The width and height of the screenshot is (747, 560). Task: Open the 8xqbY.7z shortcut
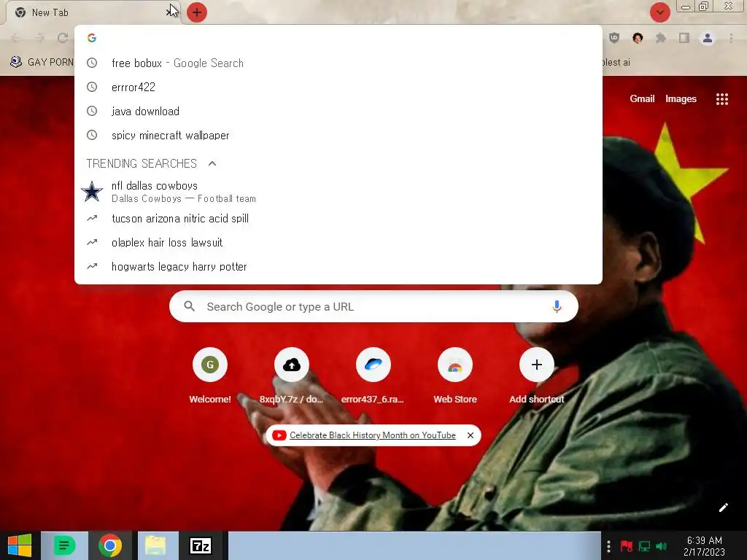pos(292,376)
